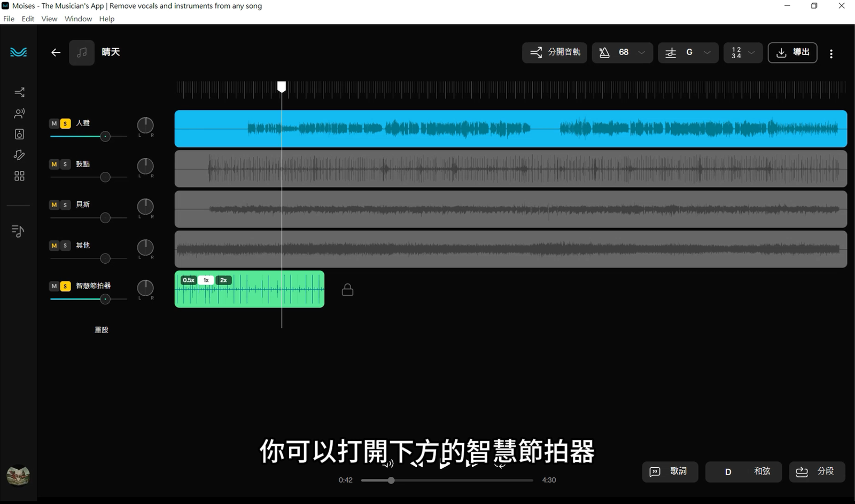Click the lock icon beside metronome track

[x=347, y=289]
